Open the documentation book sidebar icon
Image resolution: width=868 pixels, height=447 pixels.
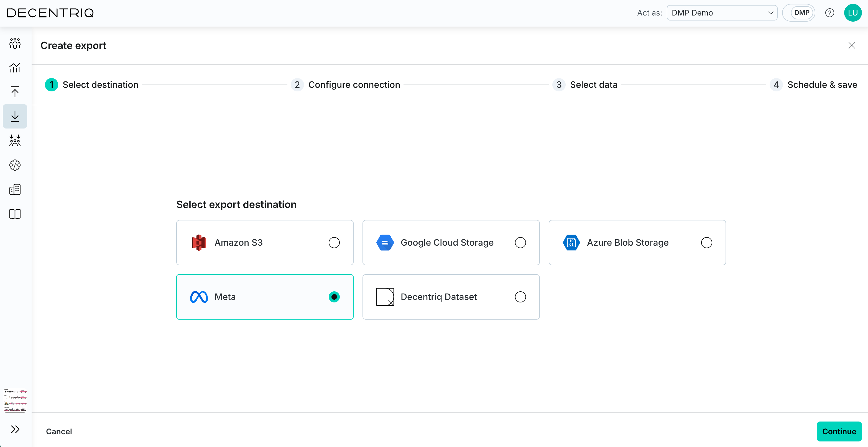coord(15,214)
